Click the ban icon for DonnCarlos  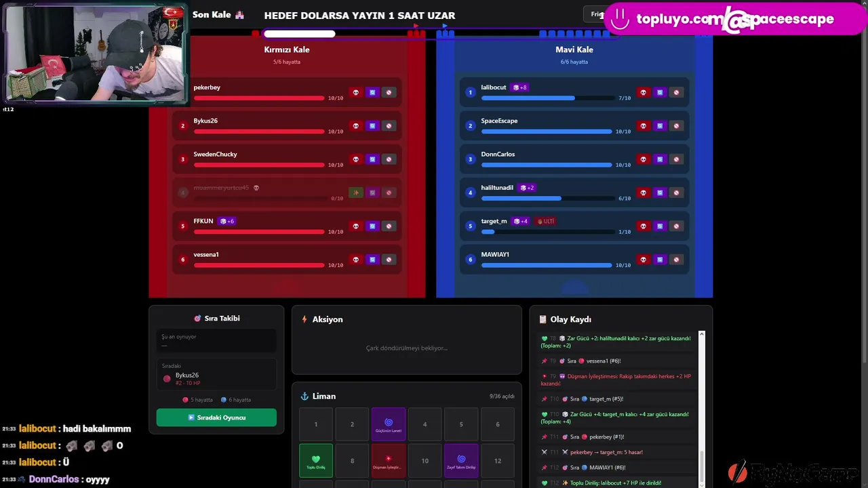[x=676, y=159]
